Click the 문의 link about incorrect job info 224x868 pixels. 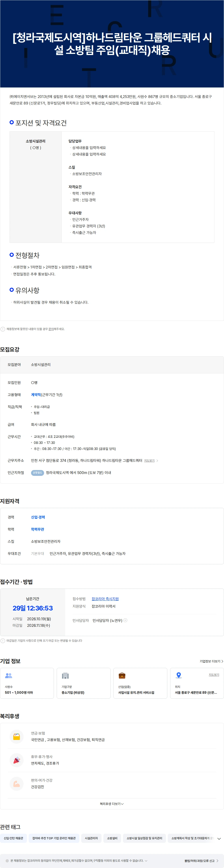coord(51,329)
